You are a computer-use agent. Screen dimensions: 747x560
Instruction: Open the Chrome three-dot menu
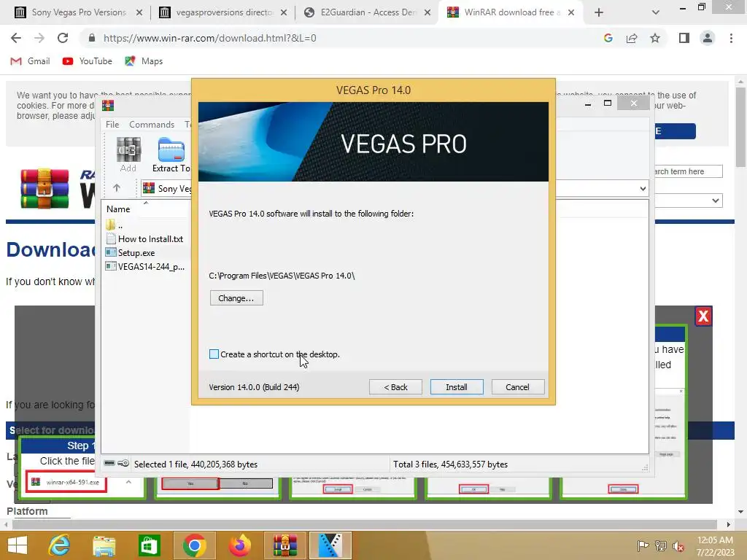coord(731,38)
